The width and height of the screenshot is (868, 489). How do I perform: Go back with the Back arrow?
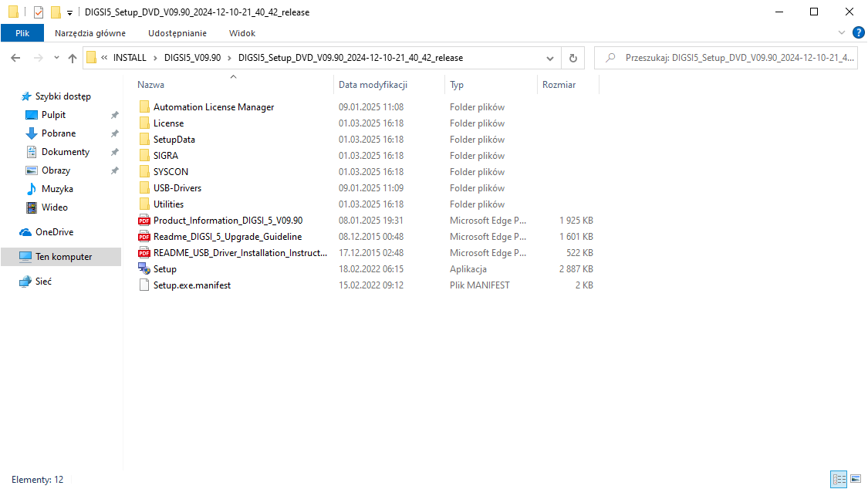coord(15,58)
